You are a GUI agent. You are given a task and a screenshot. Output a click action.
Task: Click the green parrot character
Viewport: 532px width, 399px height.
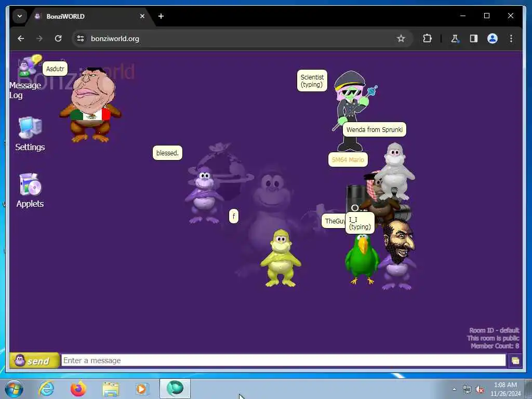point(362,259)
